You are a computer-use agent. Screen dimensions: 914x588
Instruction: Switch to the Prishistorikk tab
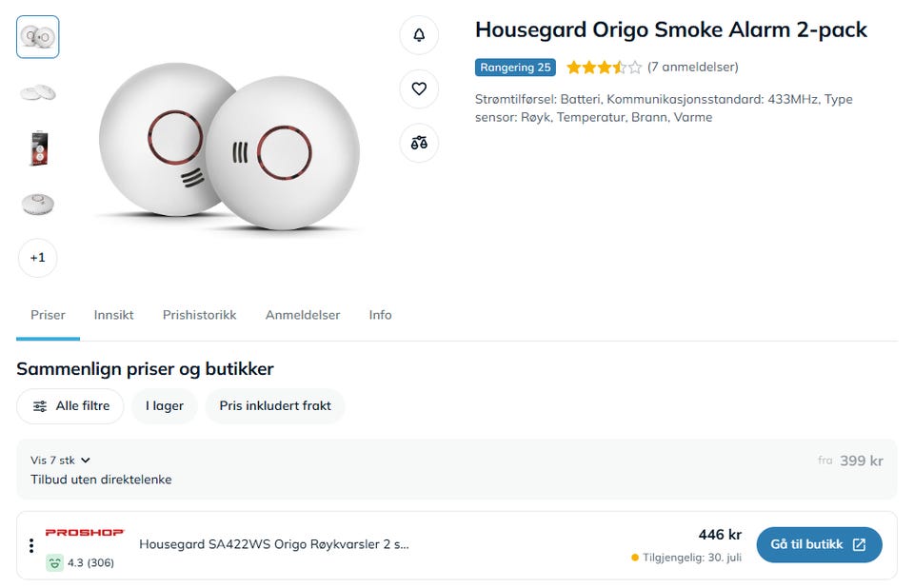click(199, 315)
